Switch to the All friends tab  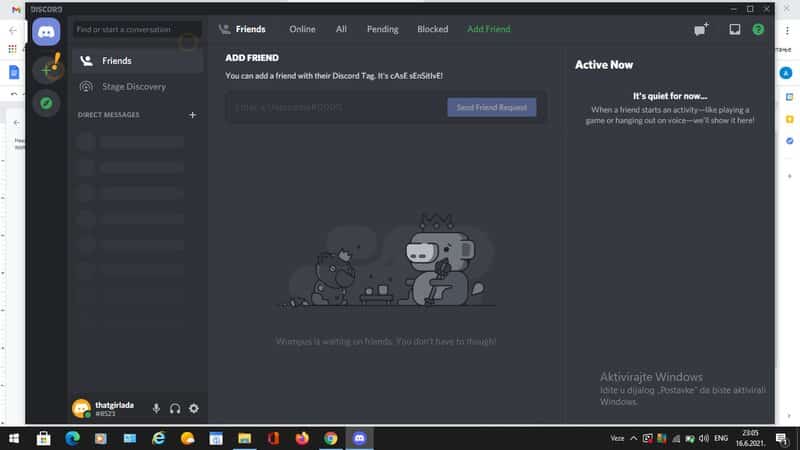341,29
